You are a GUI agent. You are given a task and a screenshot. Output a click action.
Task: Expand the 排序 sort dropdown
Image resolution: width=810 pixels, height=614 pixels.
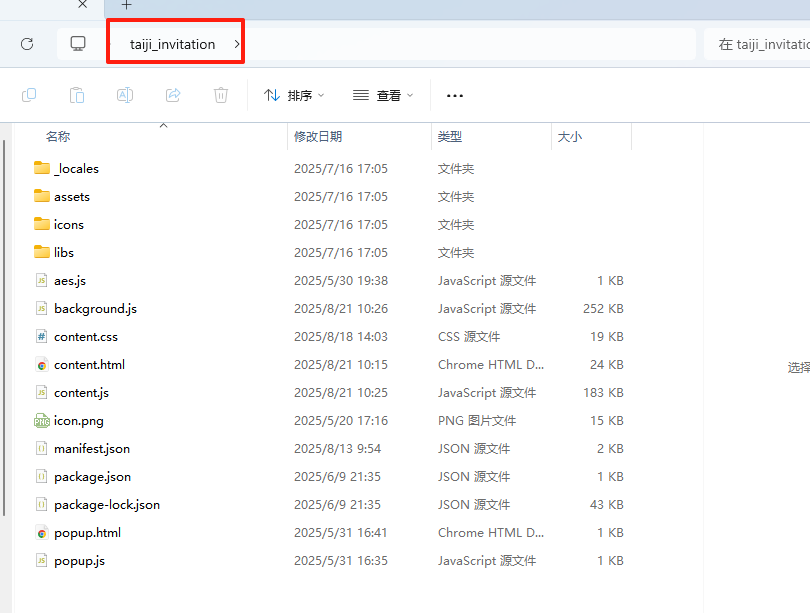[294, 95]
